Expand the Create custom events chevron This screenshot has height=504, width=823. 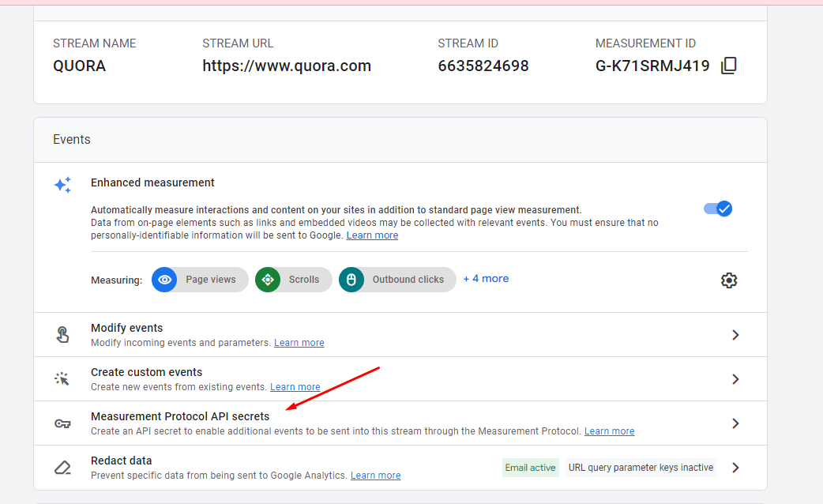[x=735, y=379]
